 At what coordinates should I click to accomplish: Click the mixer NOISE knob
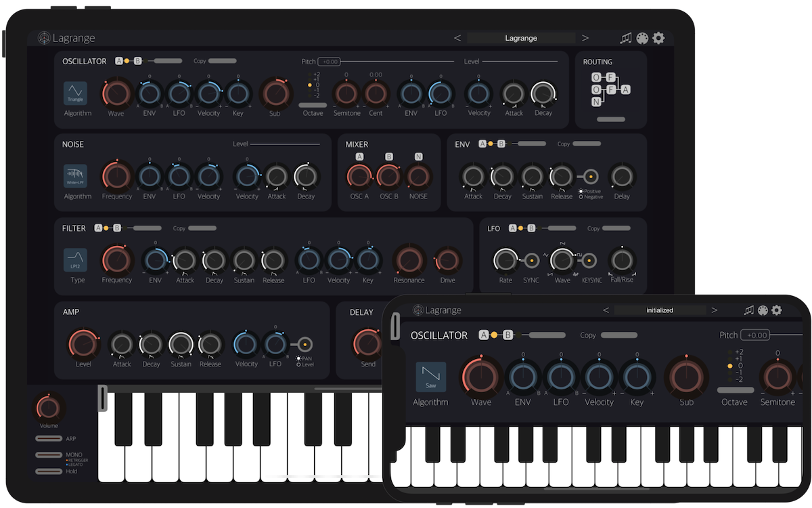[419, 176]
